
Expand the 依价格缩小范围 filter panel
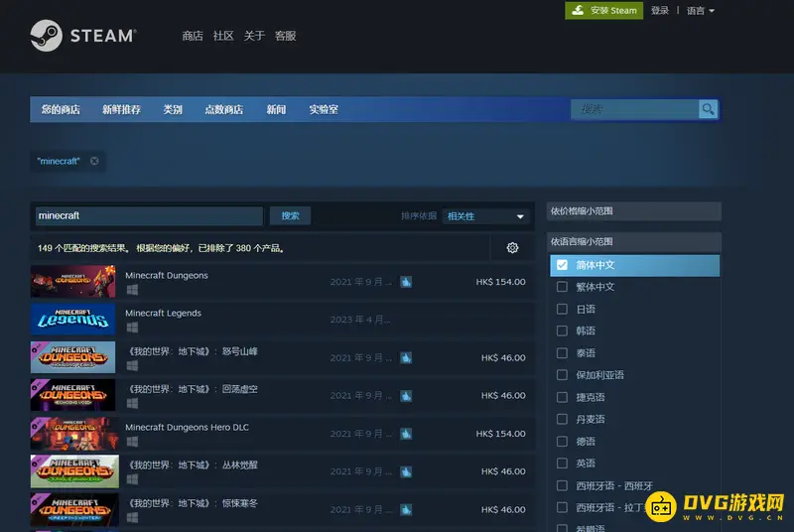[633, 211]
